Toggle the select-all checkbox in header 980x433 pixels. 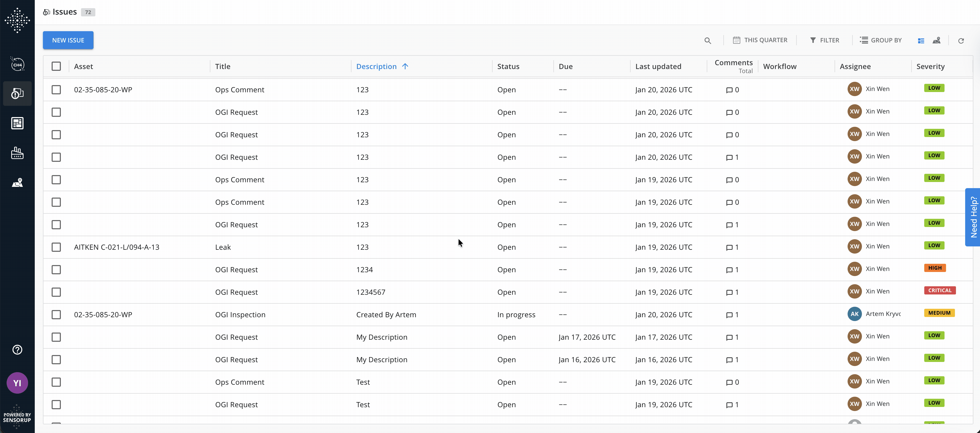56,66
